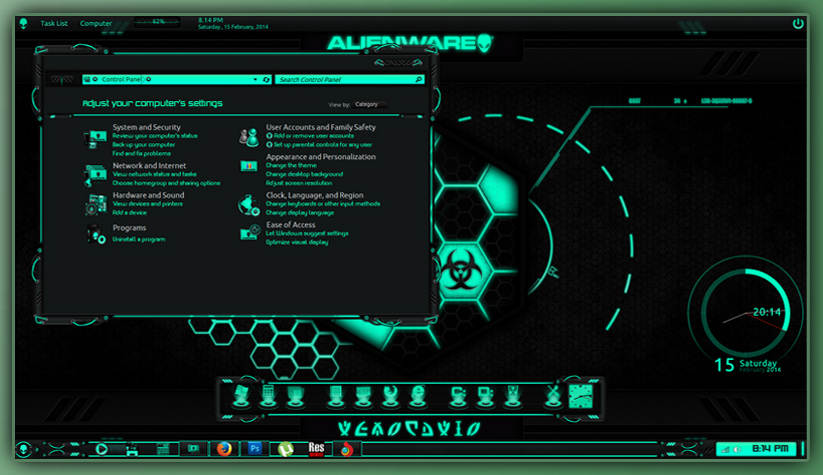Open the Programs category
The image size is (823, 475).
tap(129, 228)
